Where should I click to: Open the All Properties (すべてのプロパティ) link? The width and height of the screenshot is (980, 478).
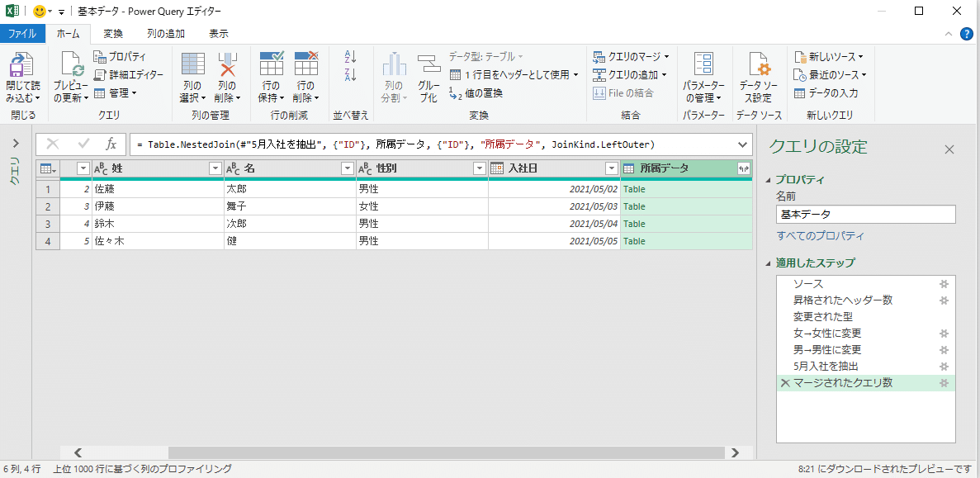820,236
